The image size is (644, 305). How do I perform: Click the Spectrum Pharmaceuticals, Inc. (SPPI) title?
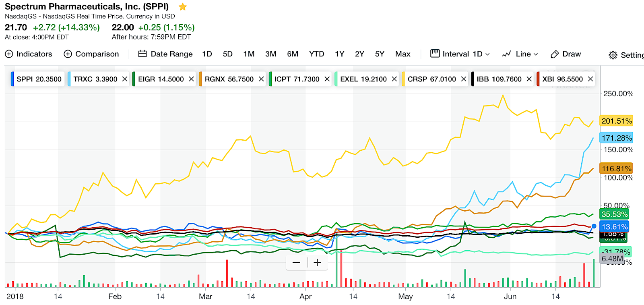(x=87, y=6)
